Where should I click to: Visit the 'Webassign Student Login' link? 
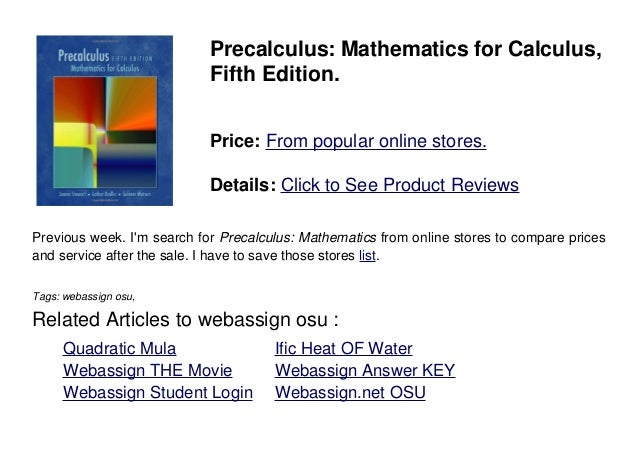(158, 393)
